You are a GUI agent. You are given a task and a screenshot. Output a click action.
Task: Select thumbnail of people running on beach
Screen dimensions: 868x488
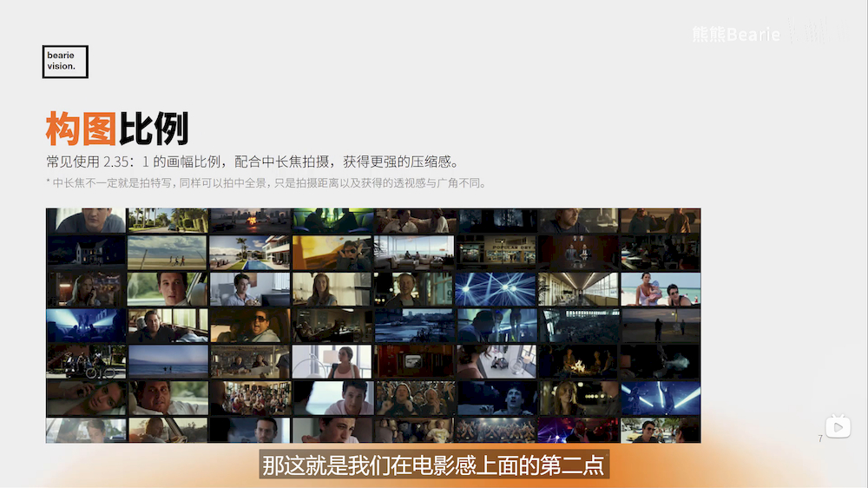point(168,252)
